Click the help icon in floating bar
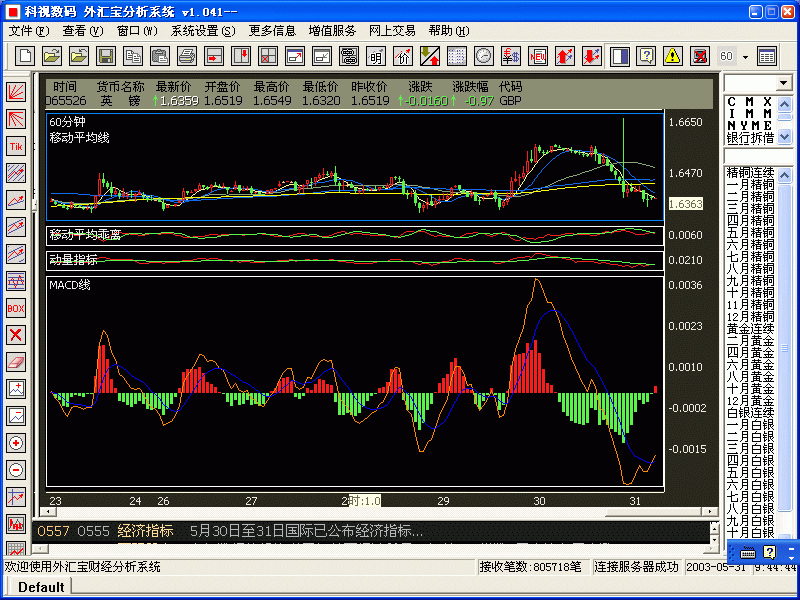 click(x=769, y=552)
